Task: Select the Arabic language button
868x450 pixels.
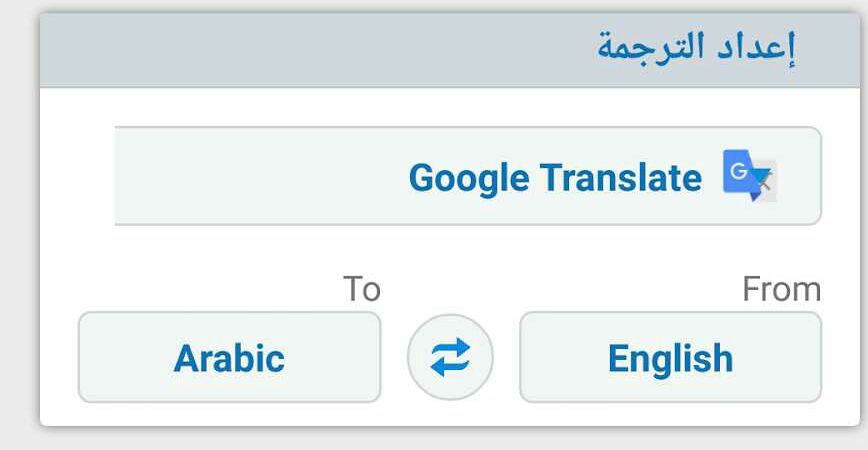Action: coord(229,357)
